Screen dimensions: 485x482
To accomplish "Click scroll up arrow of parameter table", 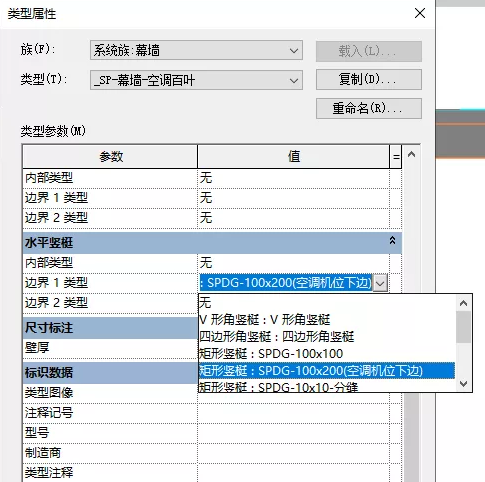I will [412, 154].
